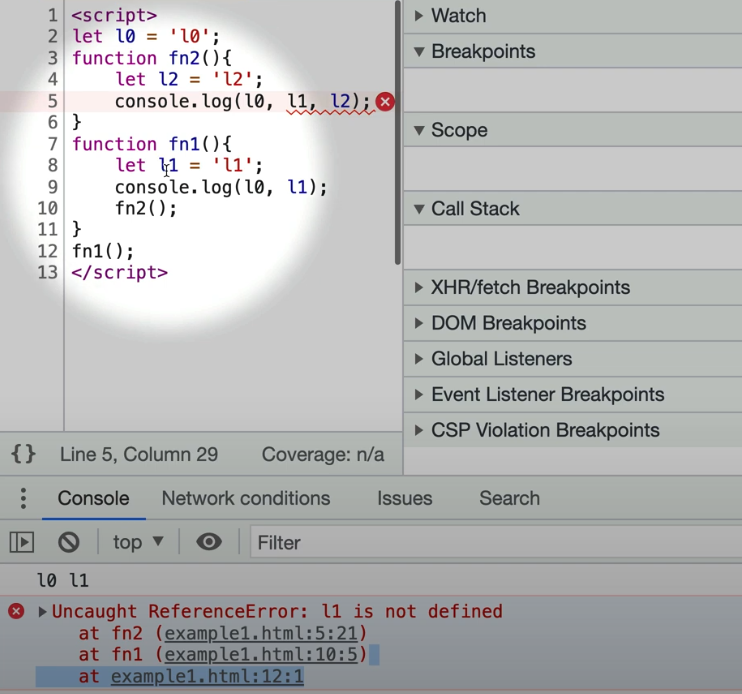Click the 'l0 l1' console log output
Screen dimensions: 742x694
coord(63,580)
